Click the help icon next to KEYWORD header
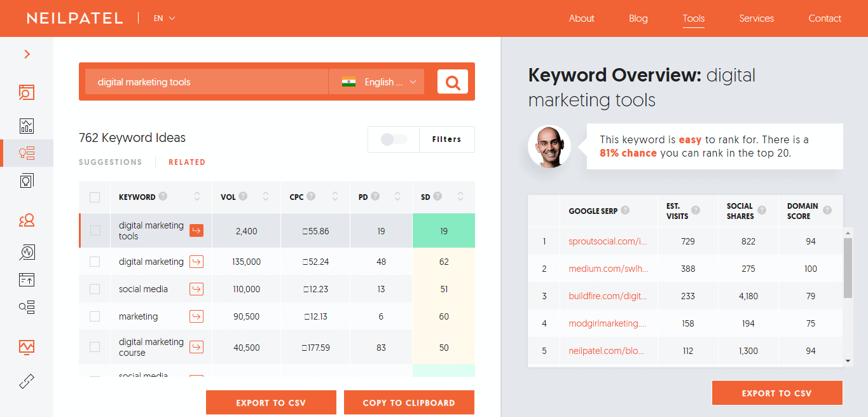Viewport: 868px width, 417px height. pos(163,197)
